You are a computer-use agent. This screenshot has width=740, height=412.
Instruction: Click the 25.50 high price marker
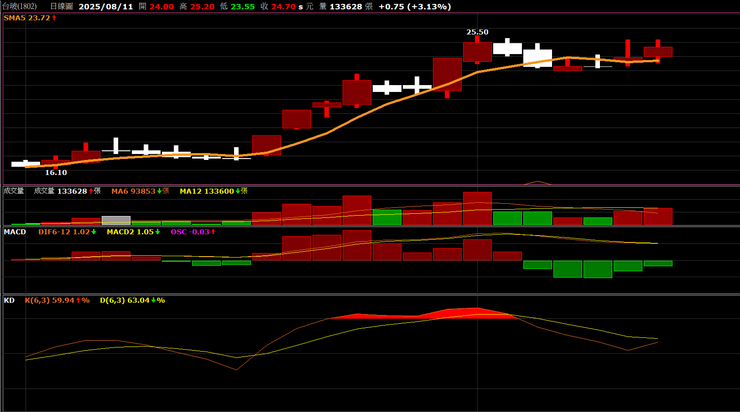click(x=477, y=32)
